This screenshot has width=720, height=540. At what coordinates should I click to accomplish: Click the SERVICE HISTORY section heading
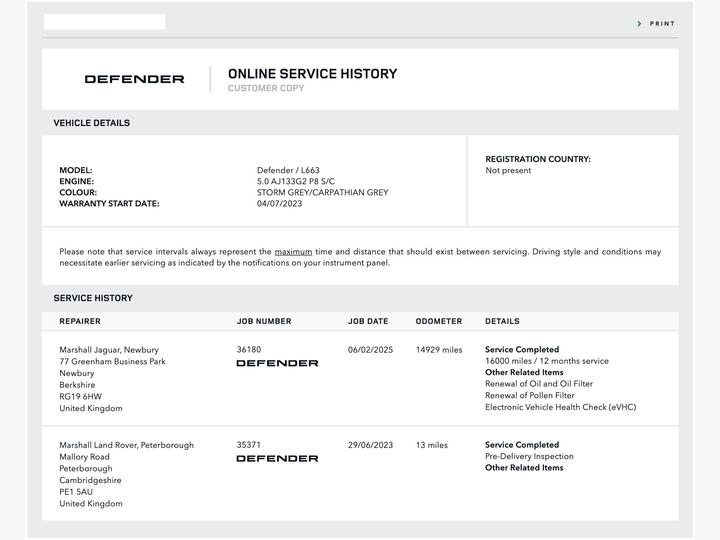click(x=93, y=298)
